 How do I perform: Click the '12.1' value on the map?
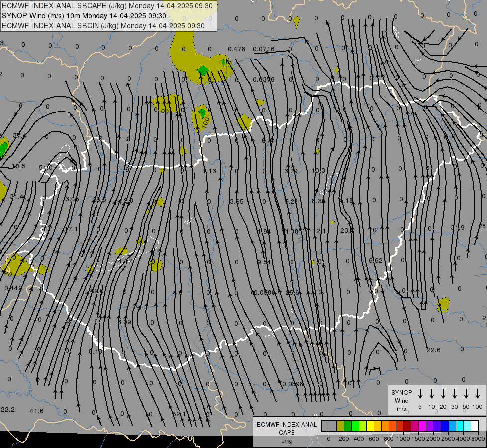(x=319, y=231)
